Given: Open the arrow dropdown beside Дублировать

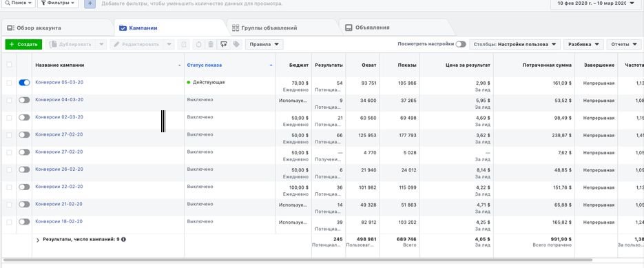Looking at the screenshot, I should (101, 44).
